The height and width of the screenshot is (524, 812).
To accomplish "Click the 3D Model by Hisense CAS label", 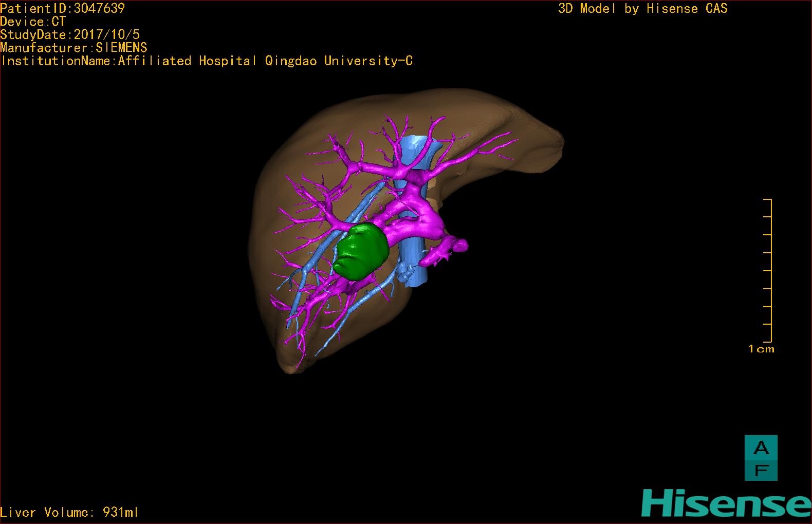I will (643, 9).
